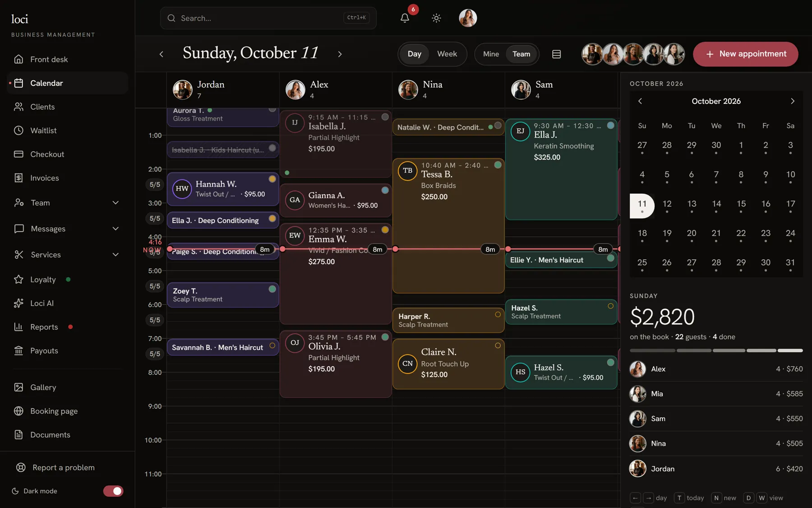Click the bookings progress bar
The width and height of the screenshot is (812, 508).
click(716, 350)
